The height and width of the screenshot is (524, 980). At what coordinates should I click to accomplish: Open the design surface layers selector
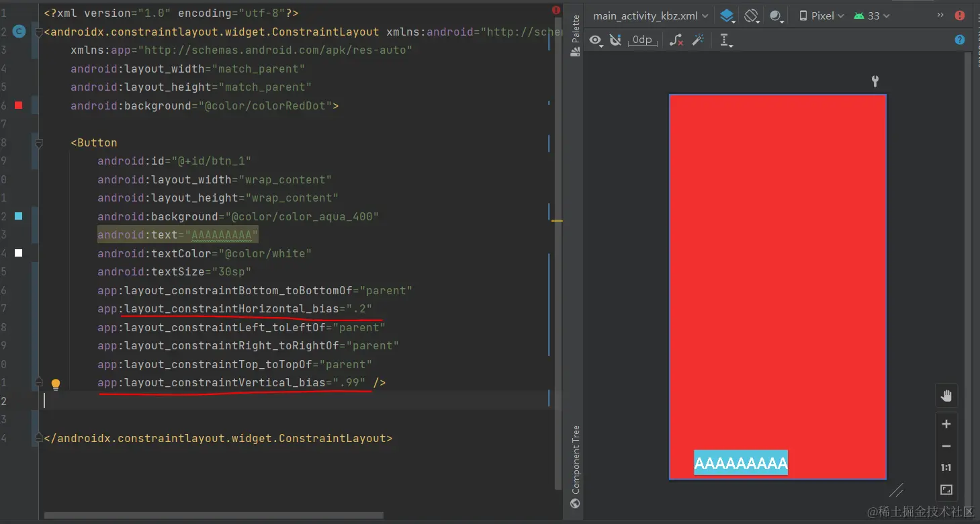click(727, 15)
